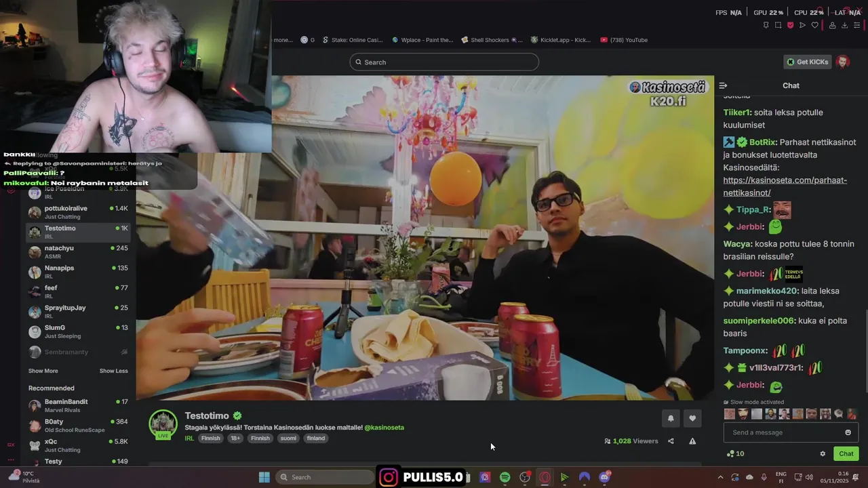Click the download icon in overlay toolbar
The width and height of the screenshot is (868, 488).
(x=844, y=25)
